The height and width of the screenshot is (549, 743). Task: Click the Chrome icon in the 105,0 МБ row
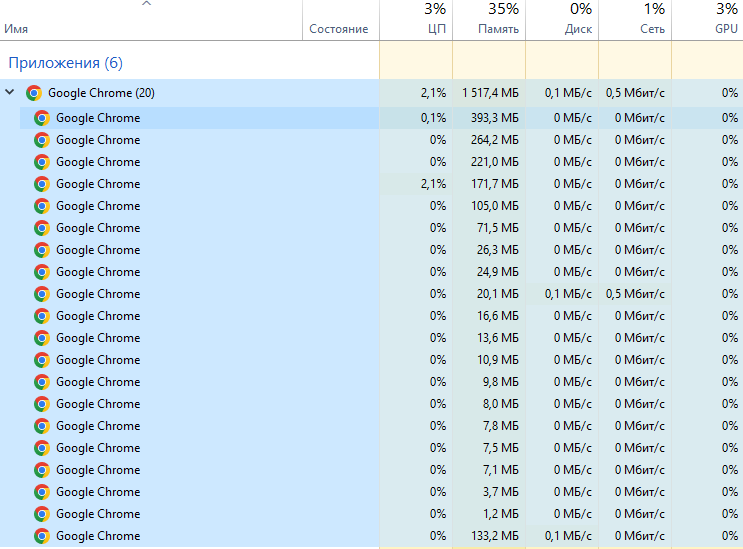coord(42,206)
